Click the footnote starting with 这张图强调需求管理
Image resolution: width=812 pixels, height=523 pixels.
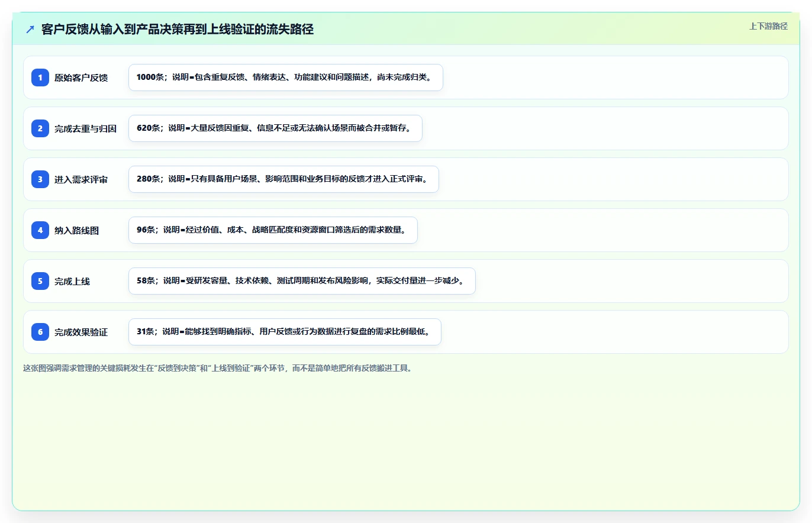click(217, 368)
